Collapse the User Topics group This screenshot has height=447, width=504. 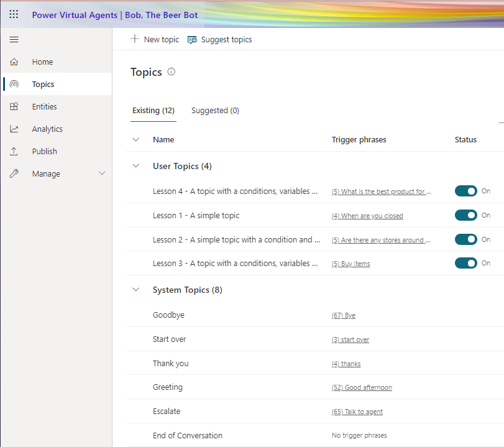pos(136,167)
